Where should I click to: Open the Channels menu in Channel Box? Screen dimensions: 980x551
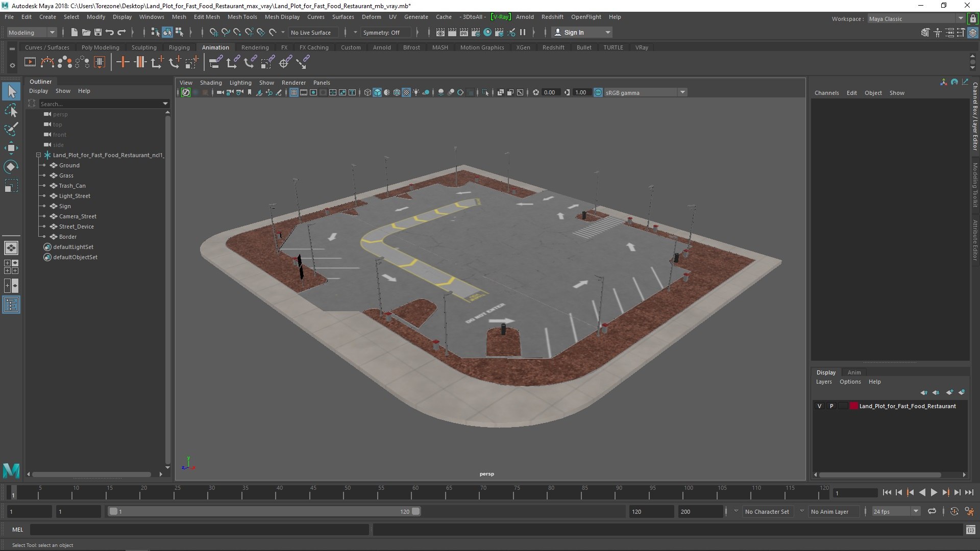click(x=826, y=93)
